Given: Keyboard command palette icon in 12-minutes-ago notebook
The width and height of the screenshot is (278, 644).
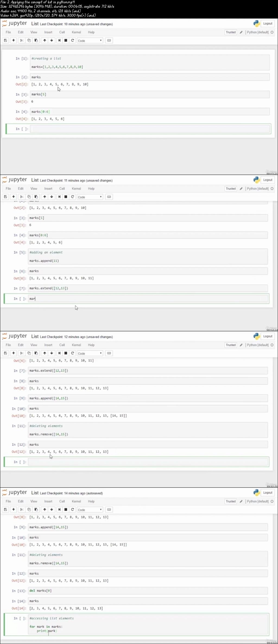Looking at the screenshot, I should pos(109,353).
